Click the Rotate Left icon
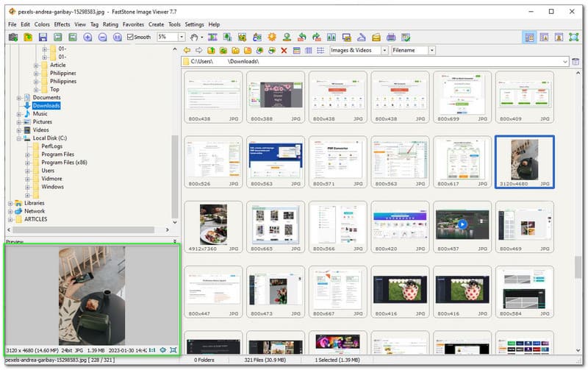The image size is (588, 370). [x=301, y=37]
